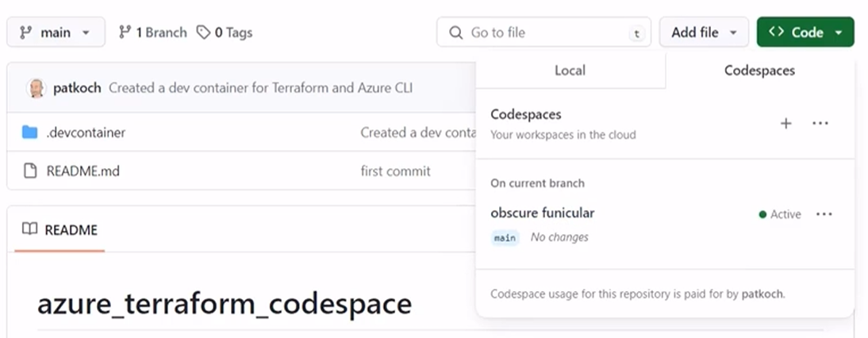Click the plus icon to create codespace
868x338 pixels.
click(786, 124)
